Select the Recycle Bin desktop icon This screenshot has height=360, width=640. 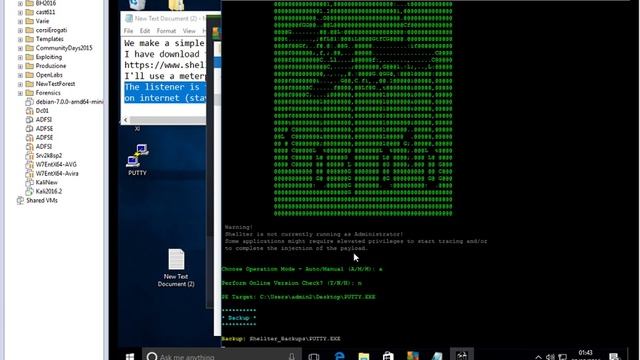[x=137, y=4]
